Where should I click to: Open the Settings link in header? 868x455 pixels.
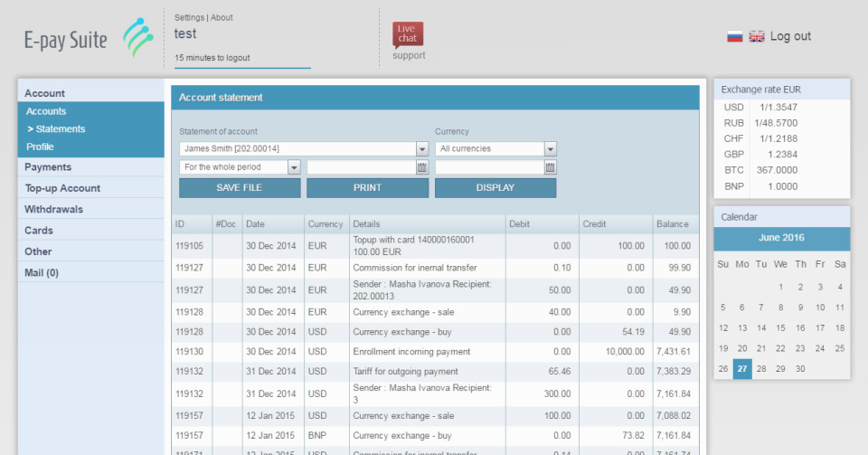pos(189,18)
